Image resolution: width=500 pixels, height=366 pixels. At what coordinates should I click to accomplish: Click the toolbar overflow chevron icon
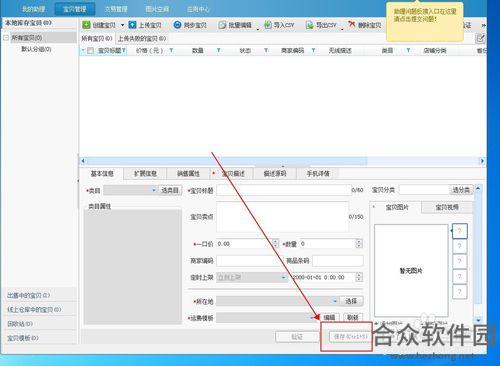483,25
